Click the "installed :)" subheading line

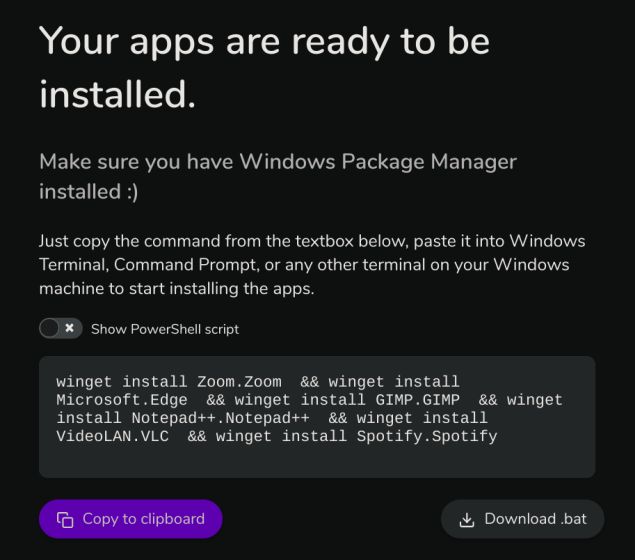tap(88, 191)
